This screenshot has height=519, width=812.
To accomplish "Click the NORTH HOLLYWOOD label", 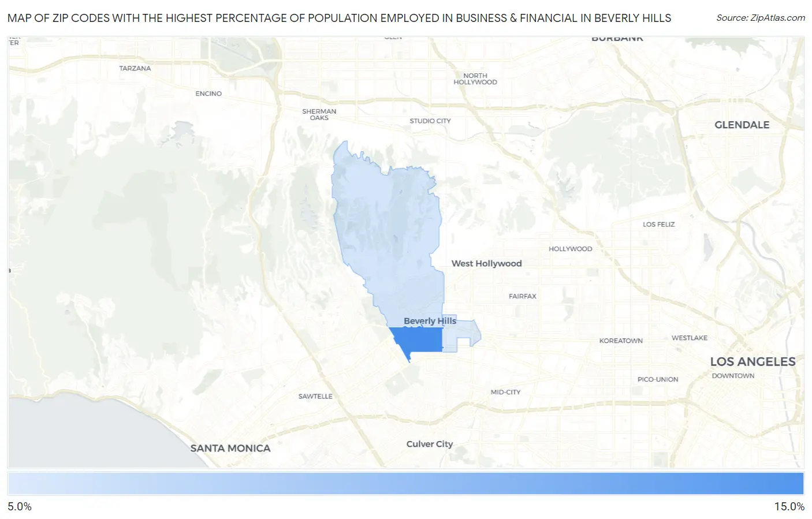I will coord(475,79).
